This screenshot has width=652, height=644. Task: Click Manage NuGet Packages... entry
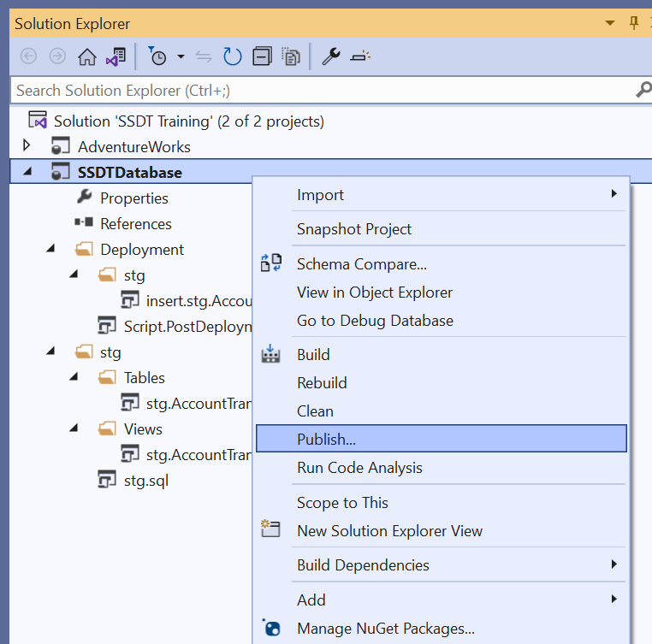point(385,629)
